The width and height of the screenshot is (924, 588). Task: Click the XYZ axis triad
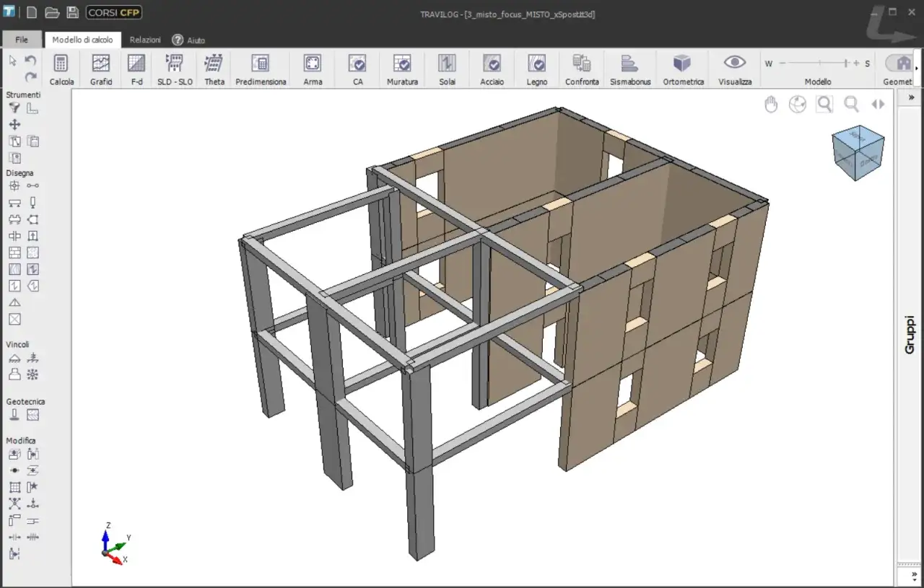[114, 543]
